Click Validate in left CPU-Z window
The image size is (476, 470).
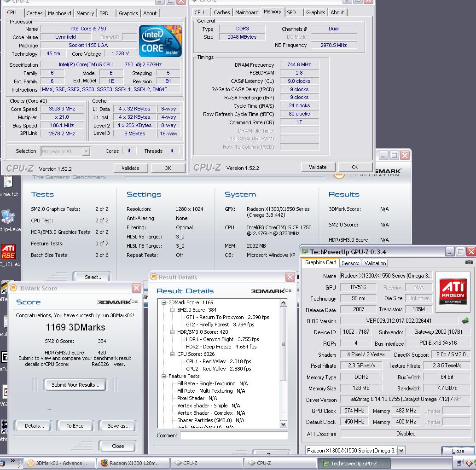click(x=131, y=168)
